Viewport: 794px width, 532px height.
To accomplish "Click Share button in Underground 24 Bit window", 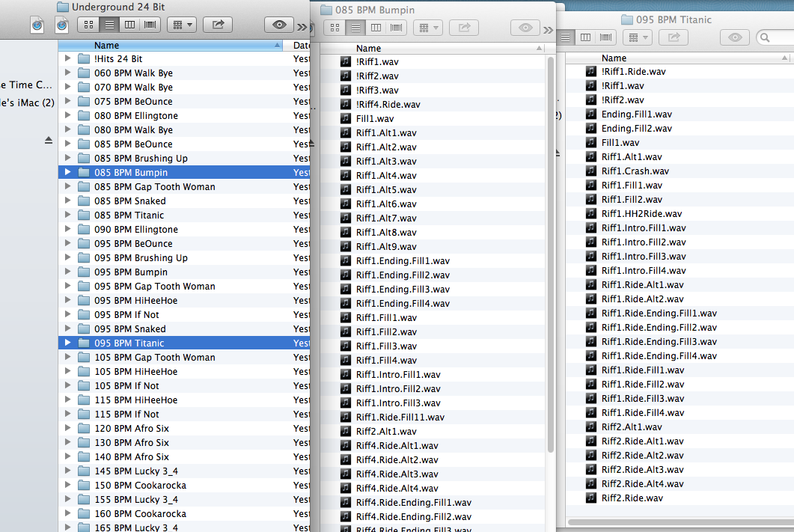I will 218,25.
